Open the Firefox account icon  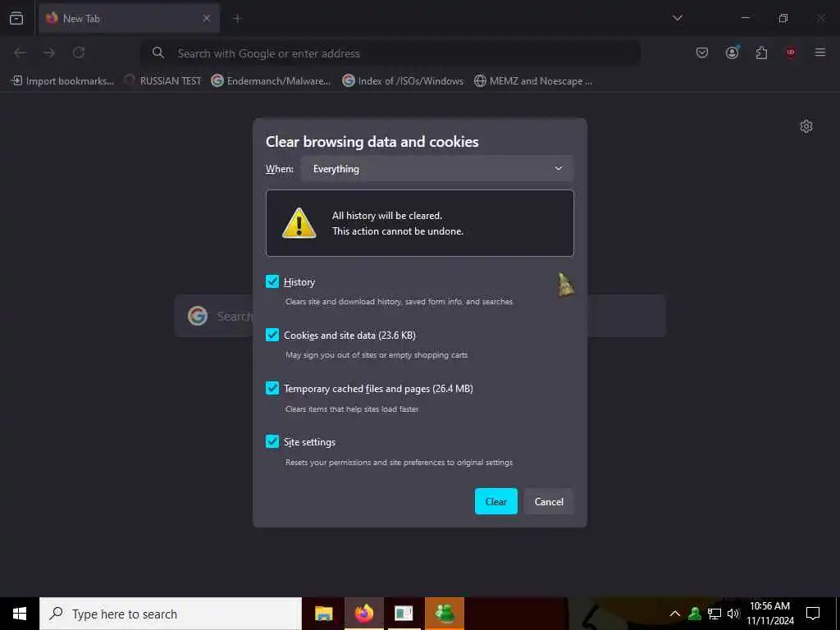click(733, 52)
